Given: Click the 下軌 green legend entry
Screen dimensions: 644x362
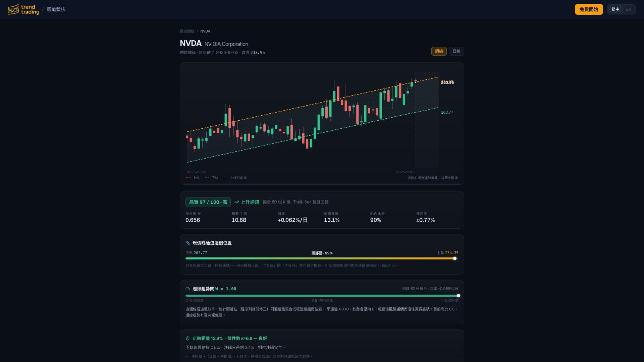Looking at the screenshot, I should coord(212,178).
